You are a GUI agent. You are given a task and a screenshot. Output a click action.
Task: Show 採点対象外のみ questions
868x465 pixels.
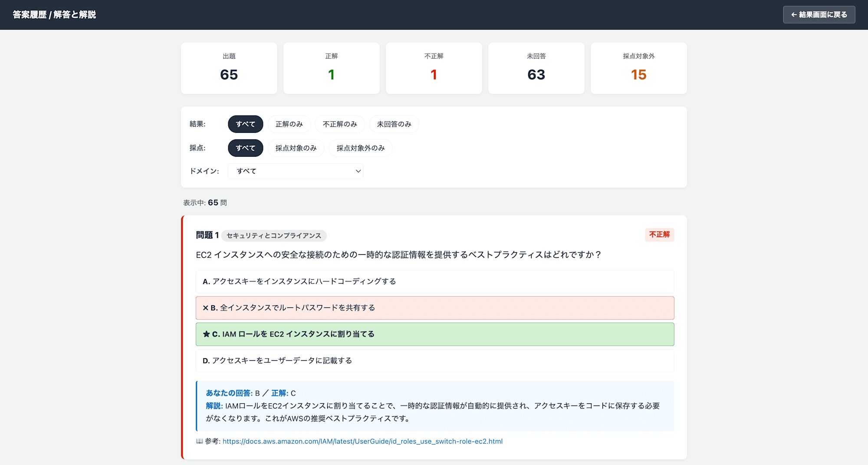(361, 148)
